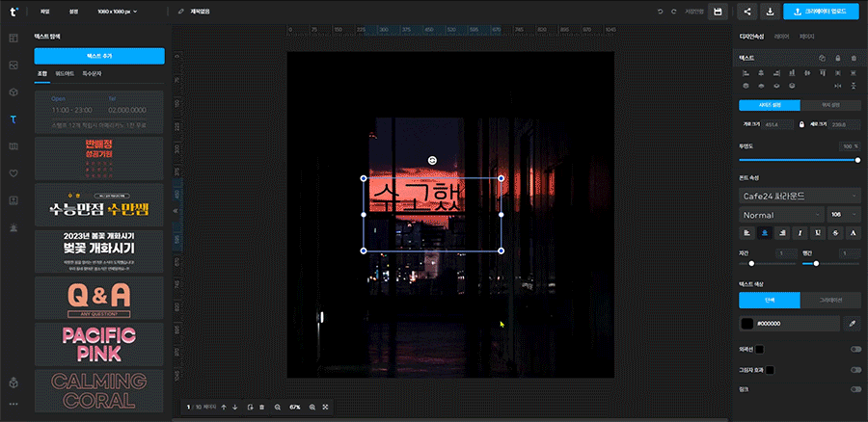The image size is (868, 422).
Task: Delete the text element with trash icon
Action: 853,58
